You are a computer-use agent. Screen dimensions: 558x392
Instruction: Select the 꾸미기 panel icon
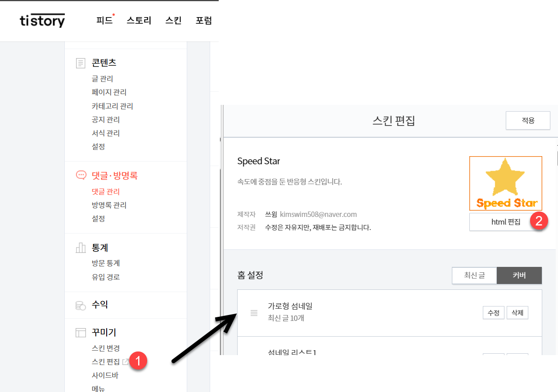coord(81,332)
